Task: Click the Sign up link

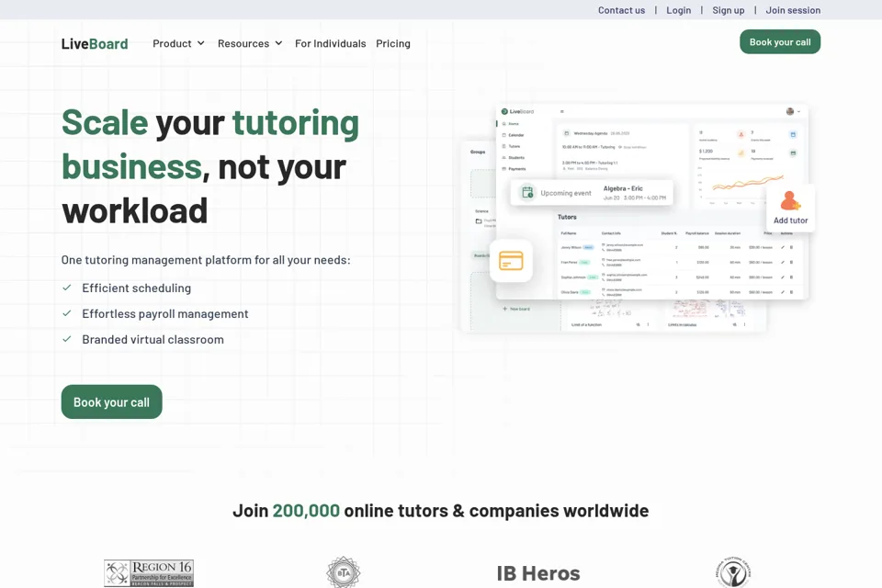Action: point(728,10)
